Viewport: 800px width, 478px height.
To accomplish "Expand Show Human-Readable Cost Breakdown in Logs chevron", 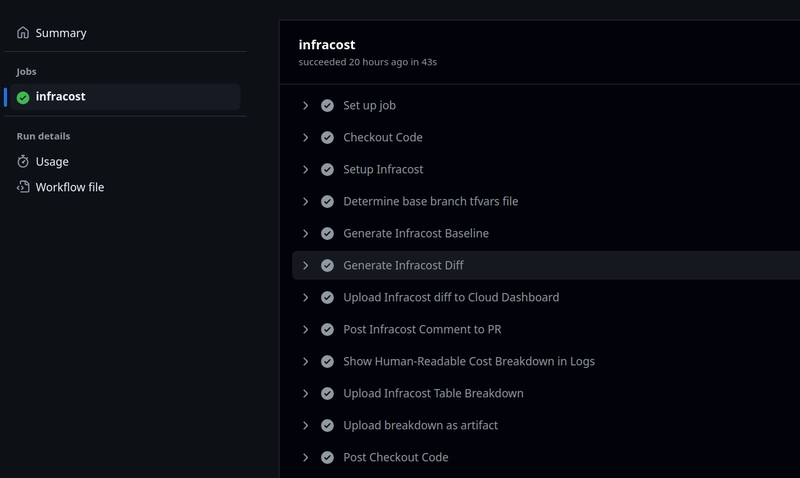I will (305, 362).
